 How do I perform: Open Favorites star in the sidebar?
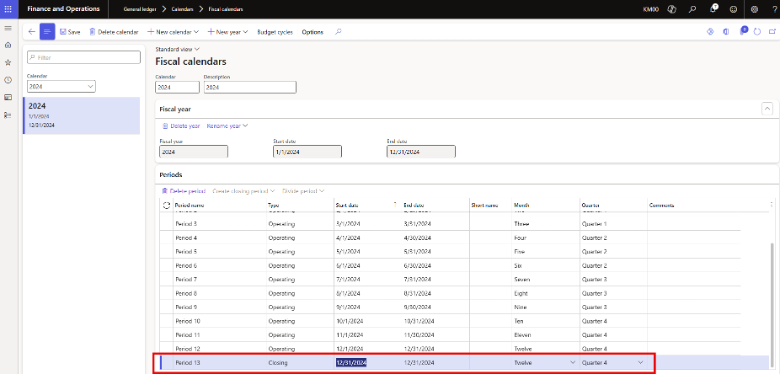pyautogui.click(x=7, y=63)
